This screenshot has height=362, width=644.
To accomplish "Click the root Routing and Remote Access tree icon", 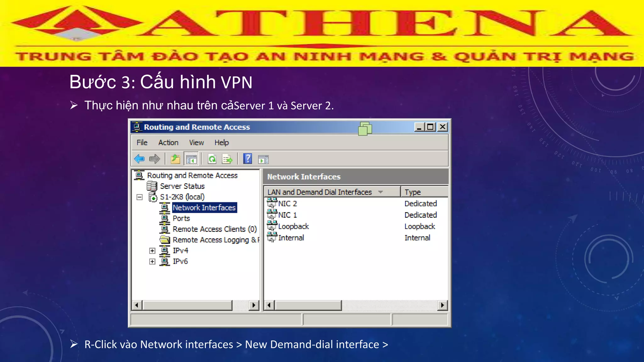I will [x=139, y=175].
